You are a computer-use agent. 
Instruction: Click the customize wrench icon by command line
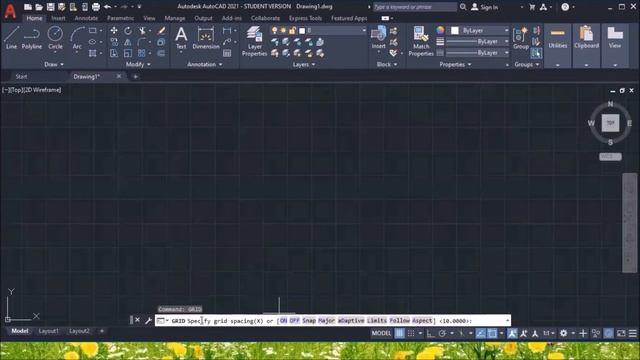tap(148, 320)
